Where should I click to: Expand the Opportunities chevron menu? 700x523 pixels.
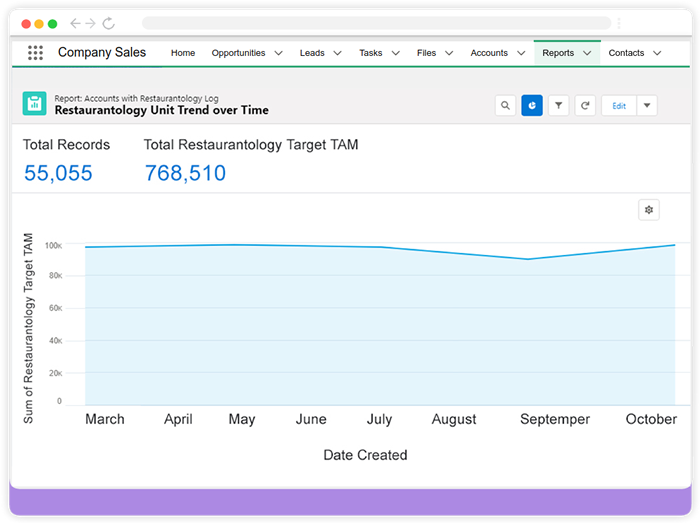(x=279, y=53)
